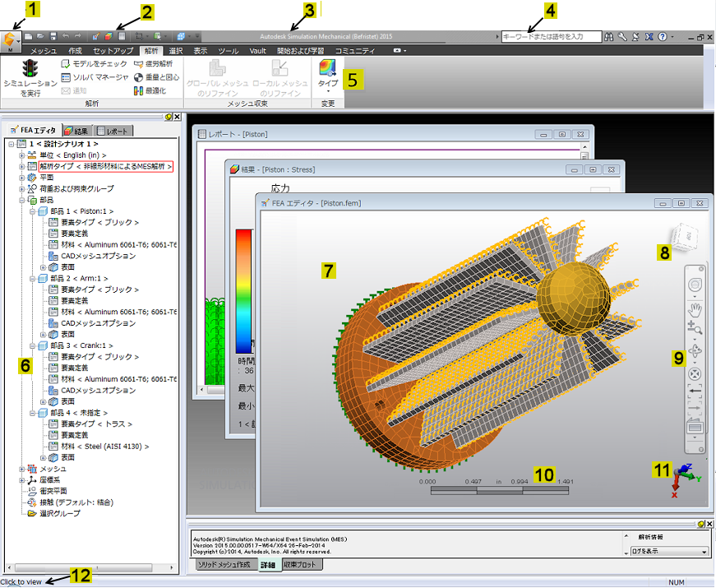Click binoculars search icon next to search box
Screen dimensions: 716x588
[x=608, y=36]
